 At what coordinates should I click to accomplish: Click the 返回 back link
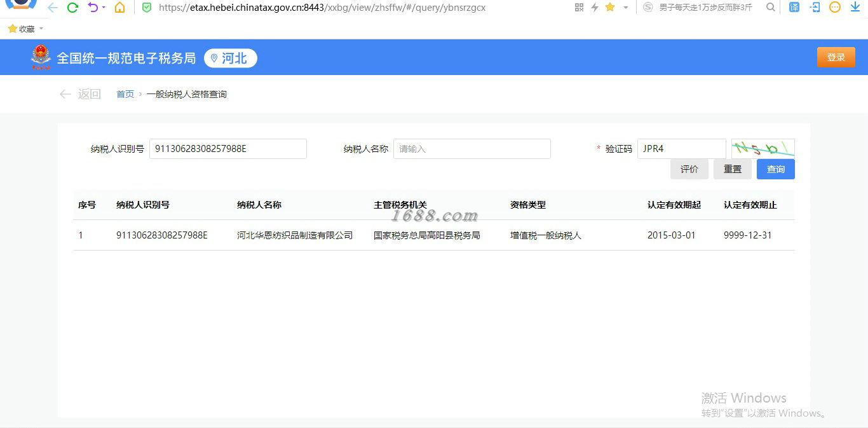(x=80, y=94)
